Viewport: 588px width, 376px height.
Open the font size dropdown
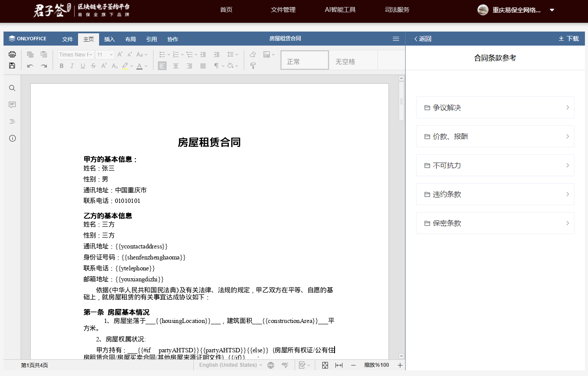tap(105, 55)
